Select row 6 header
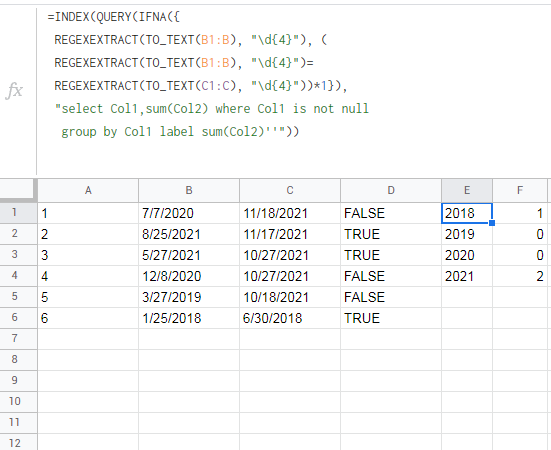The width and height of the screenshot is (551, 450). pyautogui.click(x=18, y=318)
